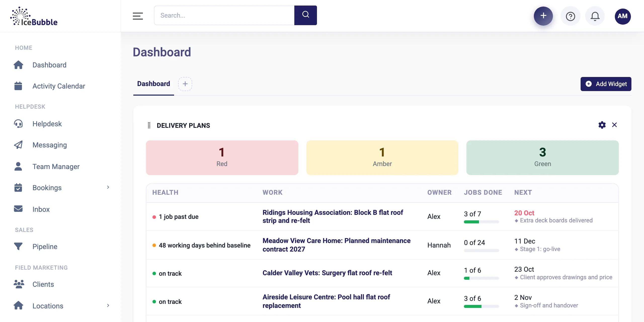Open Helpdesk in the sidebar
The height and width of the screenshot is (322, 644).
(x=47, y=124)
